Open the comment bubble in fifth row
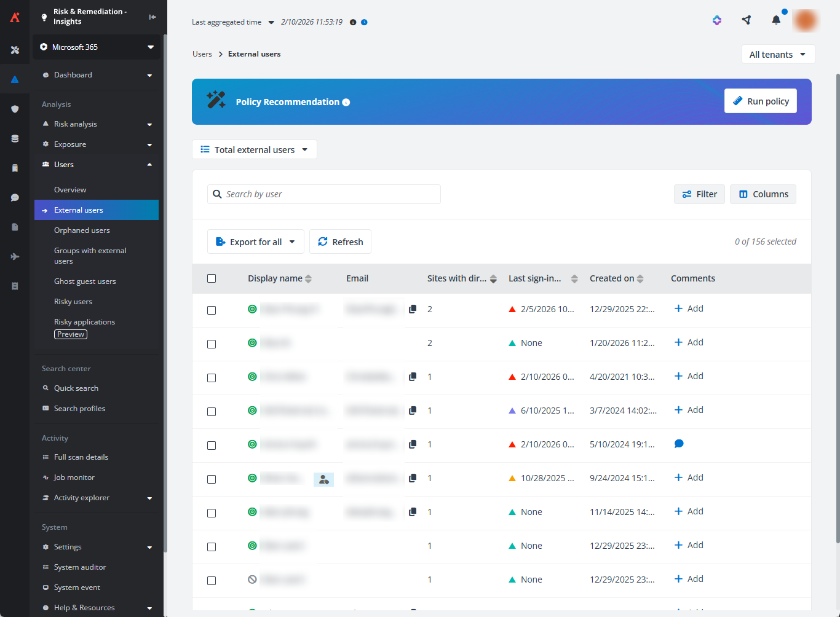Screen dimensions: 840x617 (x=679, y=444)
